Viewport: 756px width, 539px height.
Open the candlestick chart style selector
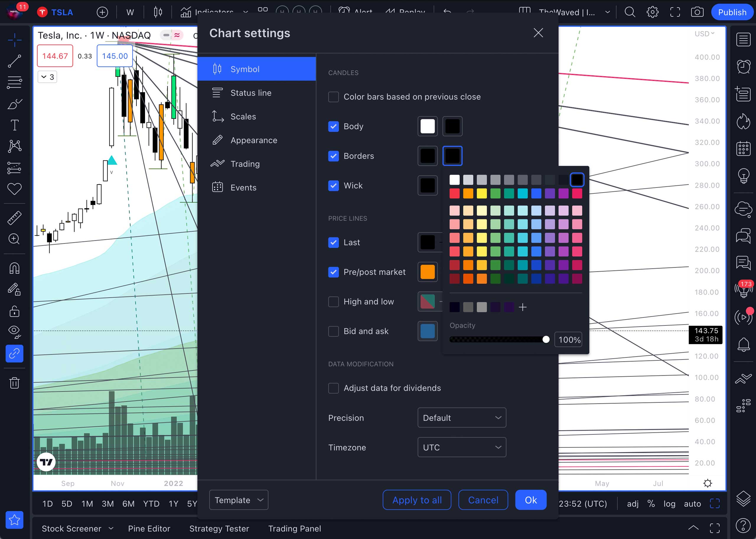point(158,12)
